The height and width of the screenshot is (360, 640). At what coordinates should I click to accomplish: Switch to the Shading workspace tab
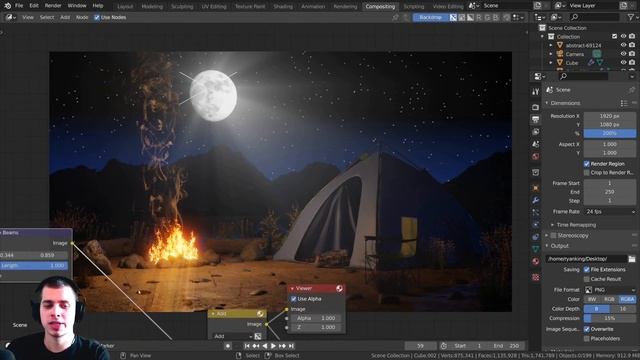point(283,7)
